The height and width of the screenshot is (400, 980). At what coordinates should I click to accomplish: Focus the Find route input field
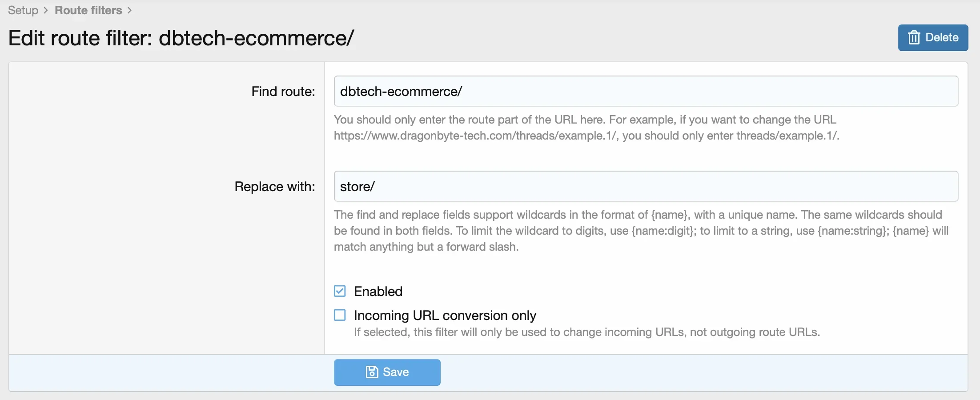click(646, 91)
